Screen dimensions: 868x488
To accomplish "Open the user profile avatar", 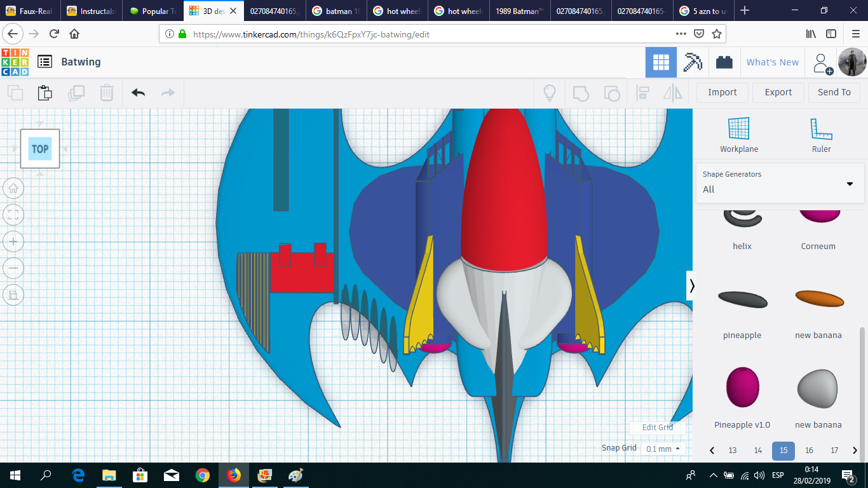I will (x=852, y=62).
